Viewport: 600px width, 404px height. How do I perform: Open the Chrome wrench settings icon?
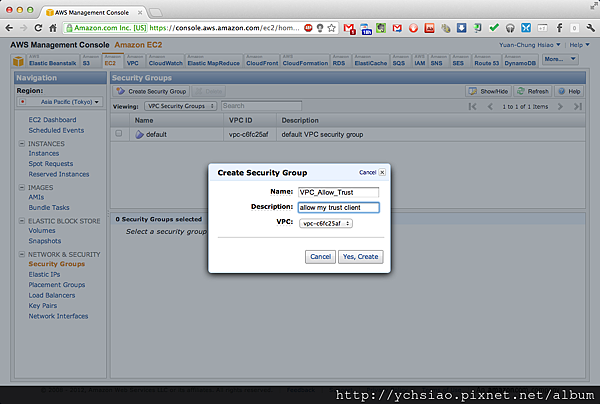(591, 28)
